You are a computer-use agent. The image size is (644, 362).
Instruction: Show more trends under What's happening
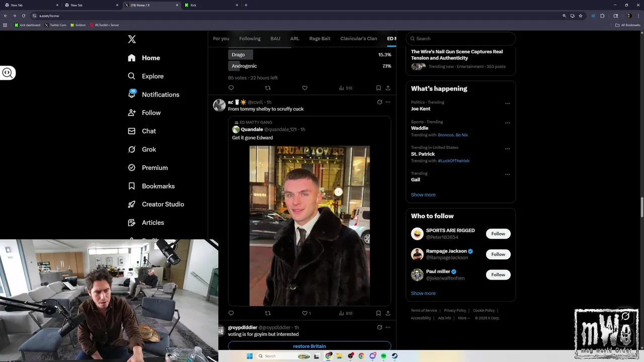tap(423, 195)
